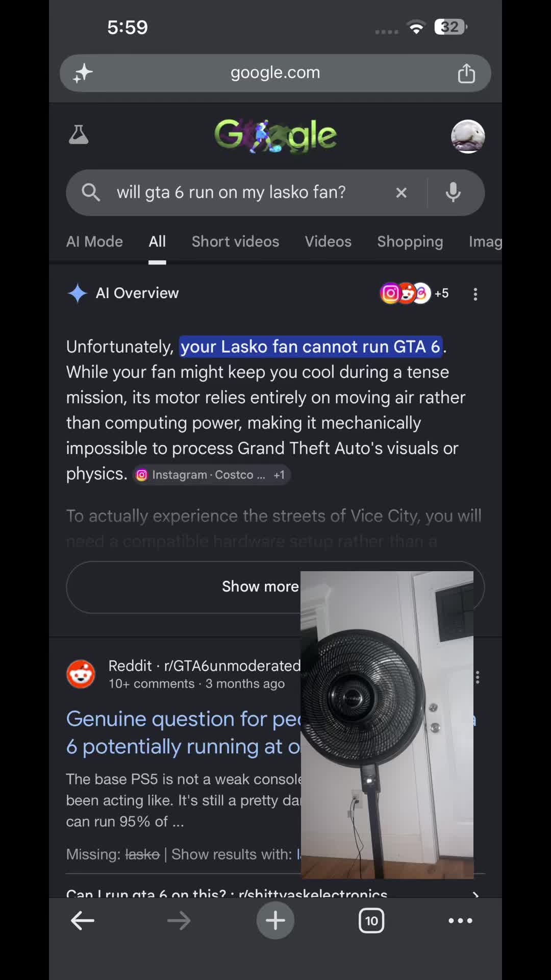This screenshot has width=551, height=980.
Task: Tap the Lasko fan photo thumbnail
Action: pyautogui.click(x=387, y=725)
